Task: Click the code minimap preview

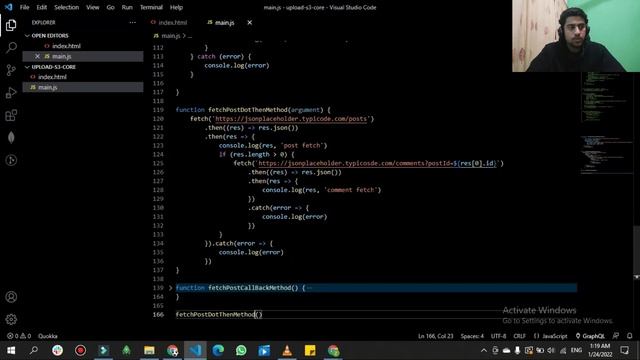Action: tap(607, 122)
